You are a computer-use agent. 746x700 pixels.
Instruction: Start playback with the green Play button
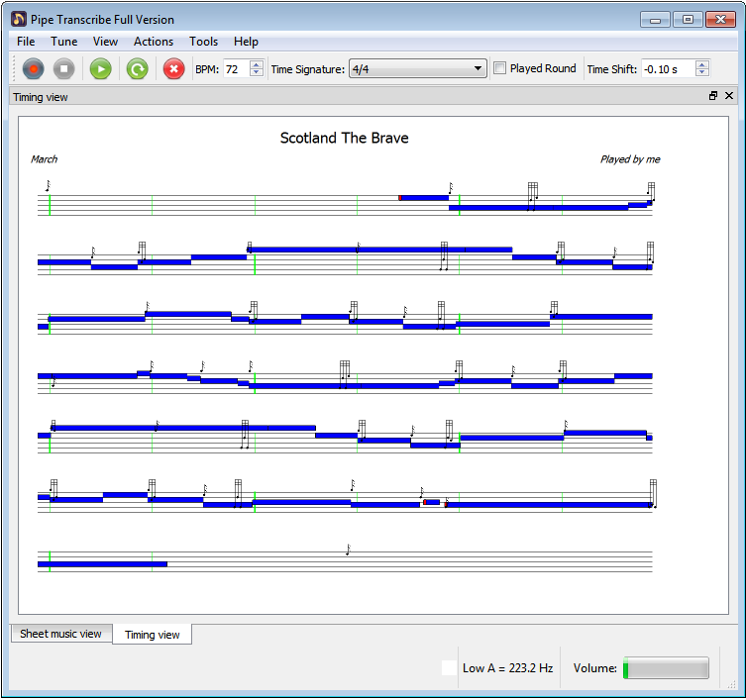tap(100, 68)
